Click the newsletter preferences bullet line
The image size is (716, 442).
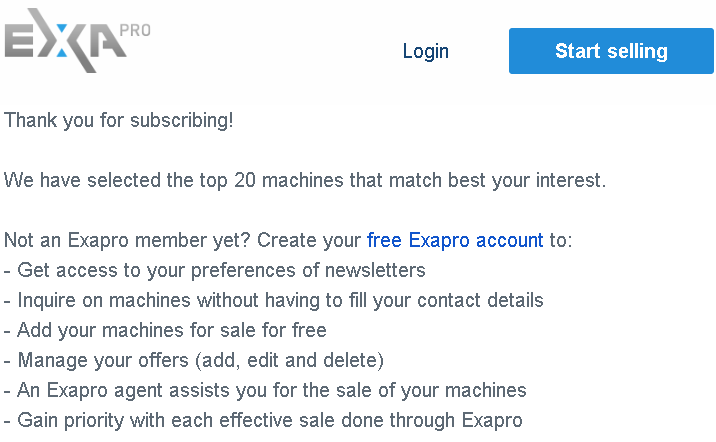(x=215, y=270)
